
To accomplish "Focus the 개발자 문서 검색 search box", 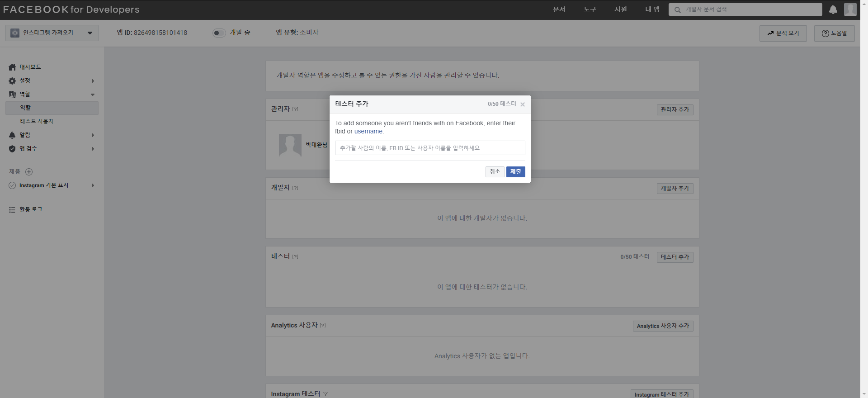I will click(x=745, y=9).
